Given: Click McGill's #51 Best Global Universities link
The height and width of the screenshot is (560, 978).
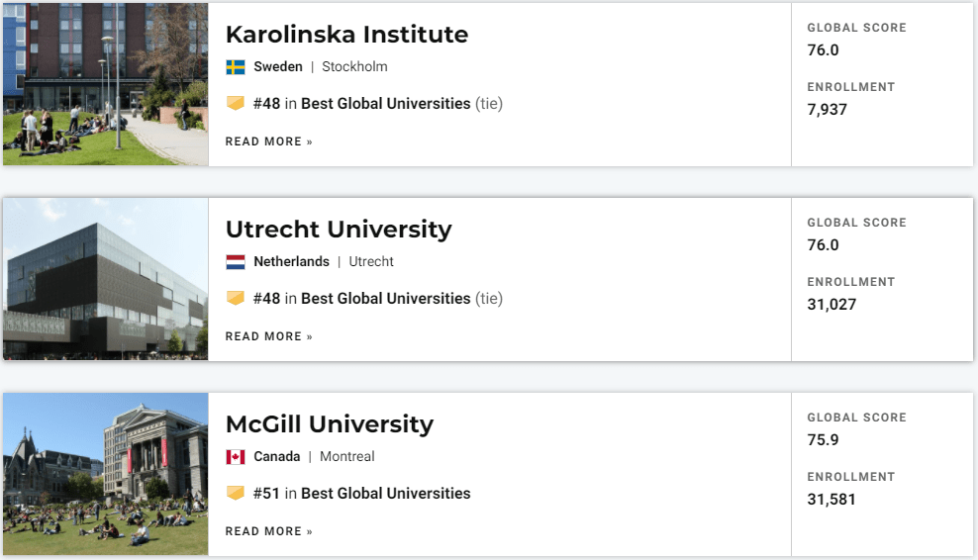Looking at the screenshot, I should (x=361, y=494).
